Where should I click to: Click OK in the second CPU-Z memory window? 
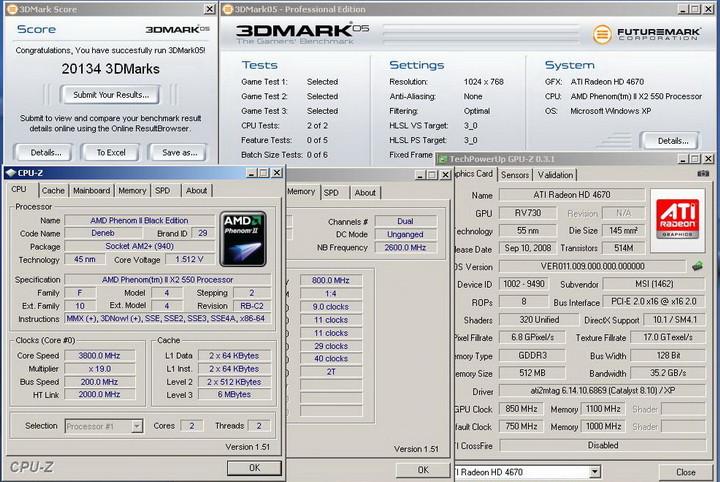[423, 470]
